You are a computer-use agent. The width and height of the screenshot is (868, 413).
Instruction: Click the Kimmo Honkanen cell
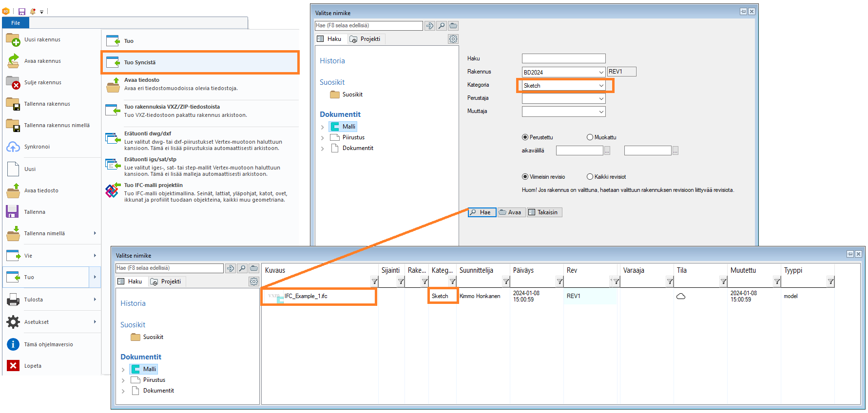coord(480,296)
